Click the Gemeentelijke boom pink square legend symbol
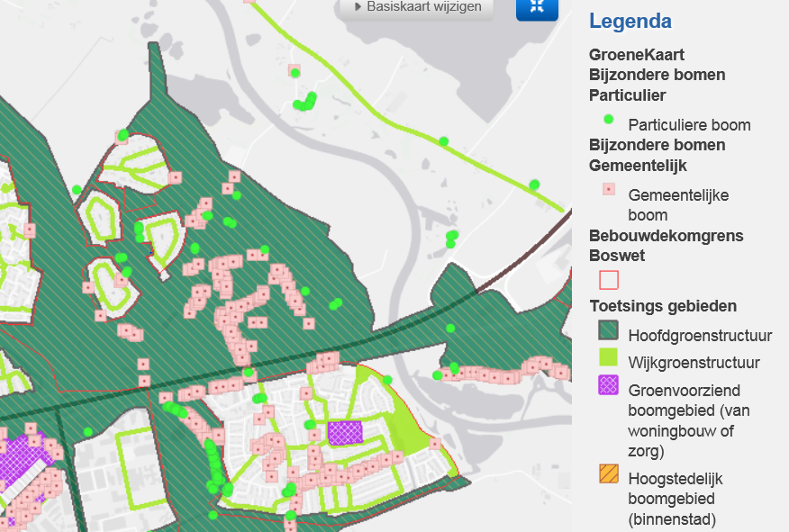The height and width of the screenshot is (532, 789). [x=609, y=190]
